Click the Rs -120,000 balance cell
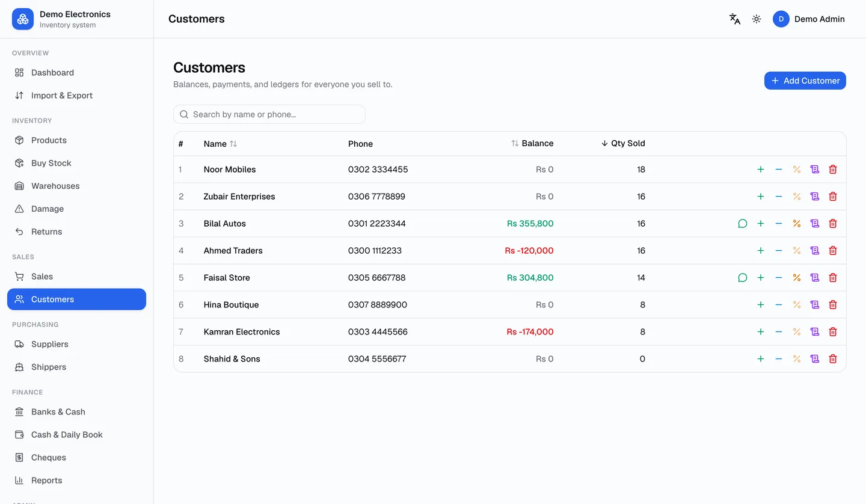Viewport: 866px width, 504px height. [x=529, y=251]
